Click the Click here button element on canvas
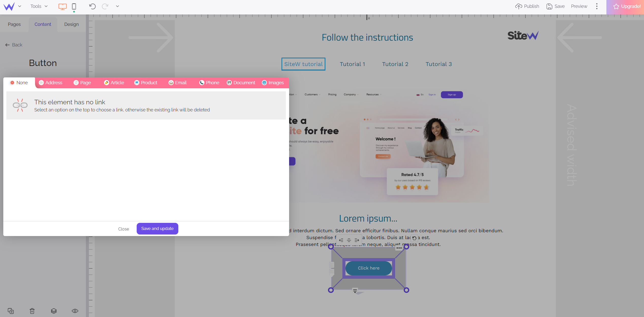The image size is (644, 317). [368, 268]
